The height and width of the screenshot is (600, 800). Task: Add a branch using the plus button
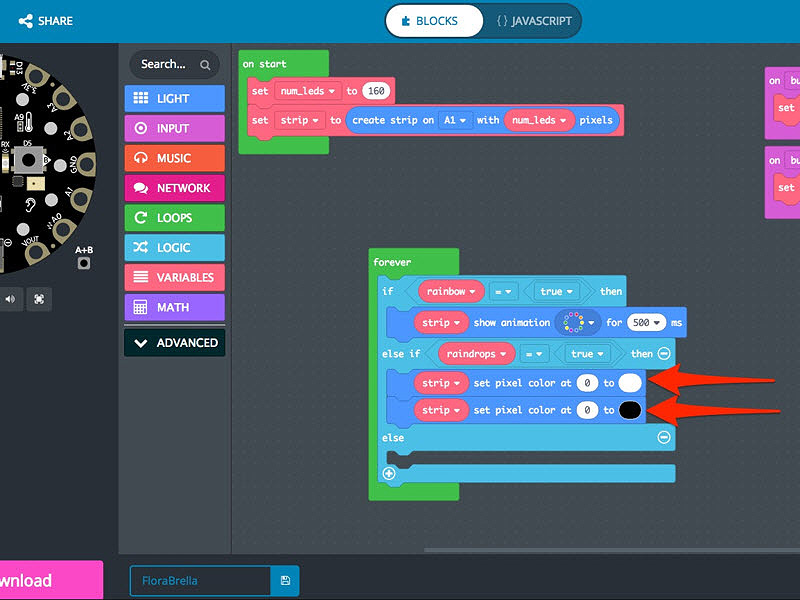pyautogui.click(x=388, y=473)
